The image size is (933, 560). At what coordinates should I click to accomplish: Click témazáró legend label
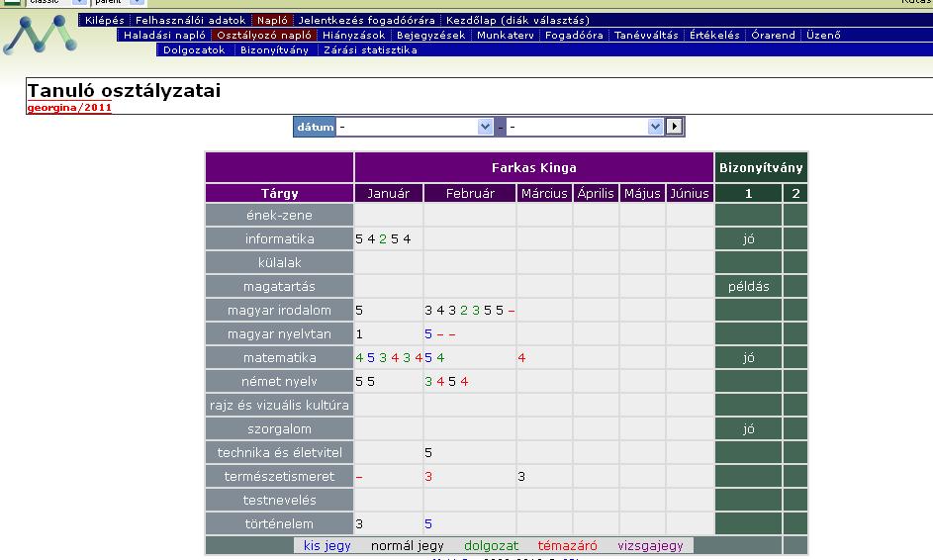pyautogui.click(x=567, y=546)
